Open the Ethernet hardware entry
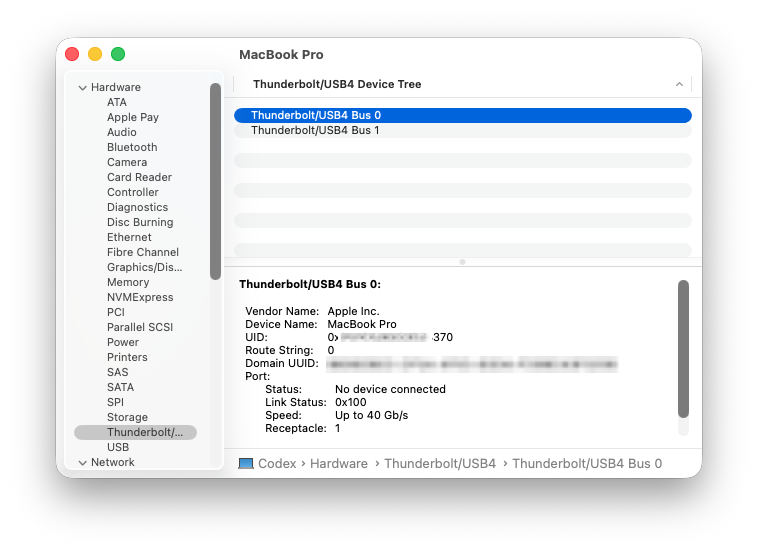Screen dimensions: 758x552 pos(129,237)
